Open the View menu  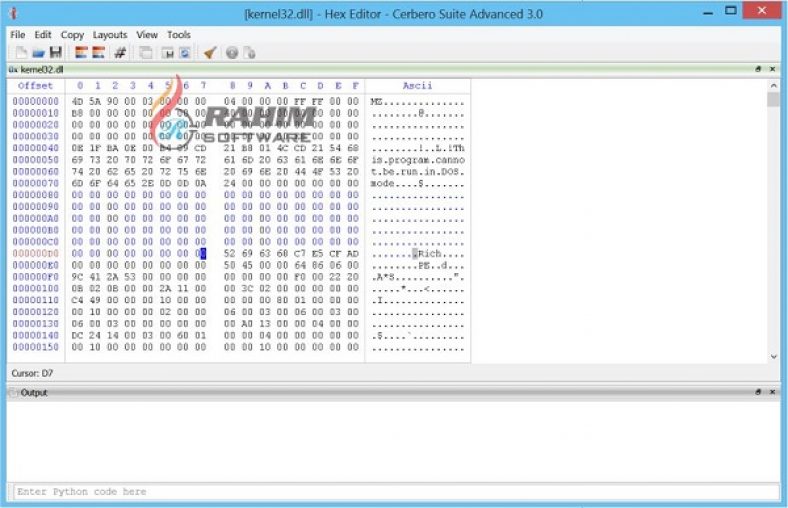tap(147, 35)
